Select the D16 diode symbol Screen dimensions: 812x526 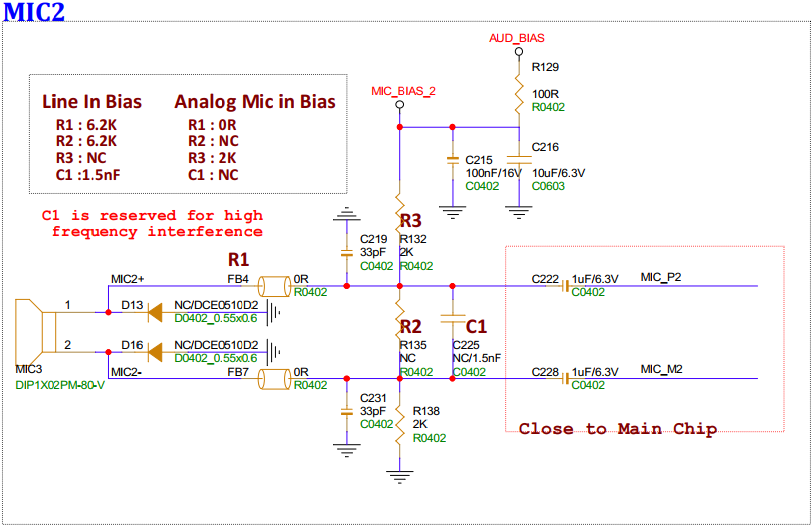(155, 351)
